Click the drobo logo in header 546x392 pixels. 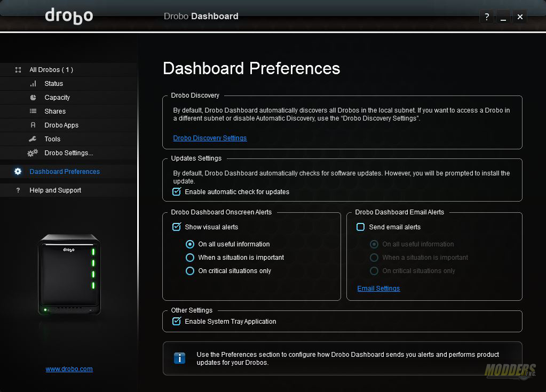point(69,16)
